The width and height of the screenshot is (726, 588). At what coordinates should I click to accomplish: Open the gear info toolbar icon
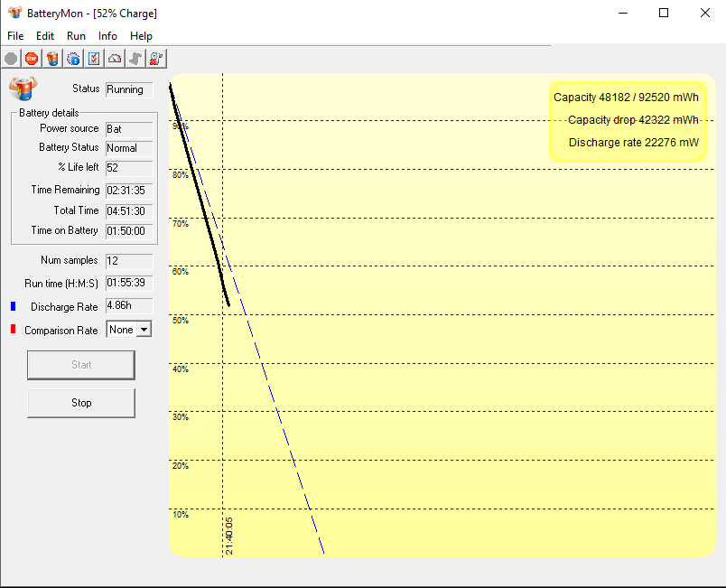73,59
